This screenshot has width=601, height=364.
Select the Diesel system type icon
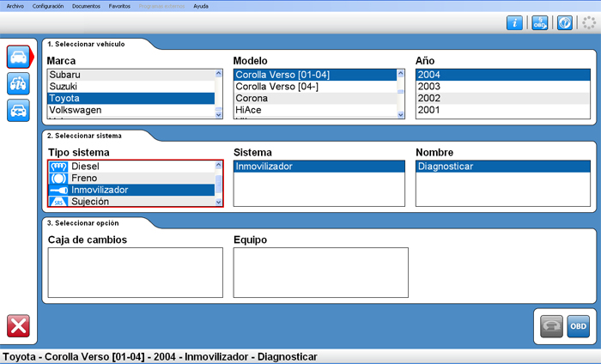58,167
